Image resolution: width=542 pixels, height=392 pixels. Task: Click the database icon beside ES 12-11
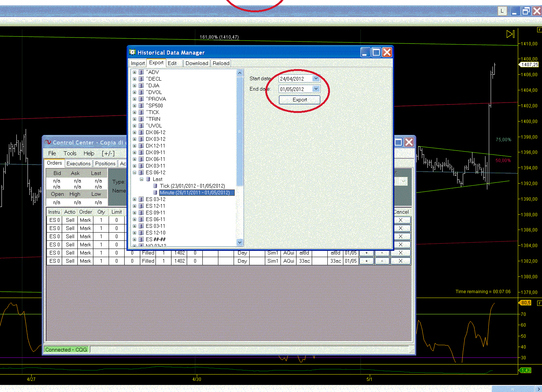[141, 206]
